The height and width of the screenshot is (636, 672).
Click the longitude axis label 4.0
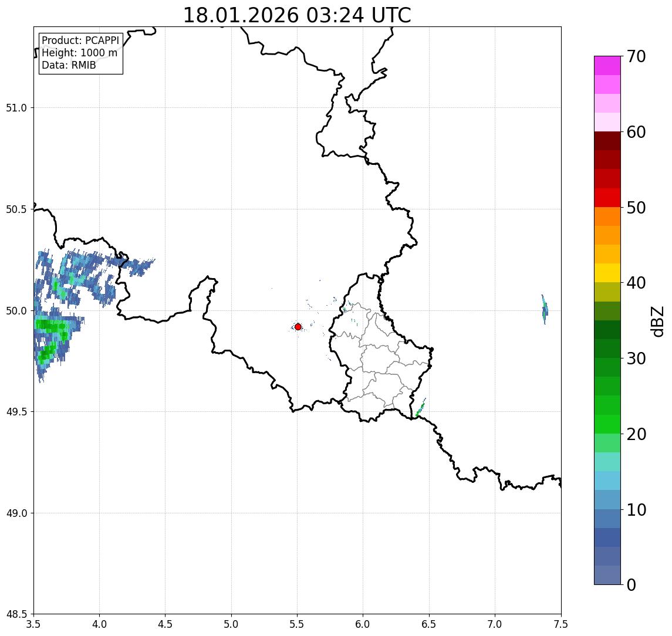tap(99, 624)
